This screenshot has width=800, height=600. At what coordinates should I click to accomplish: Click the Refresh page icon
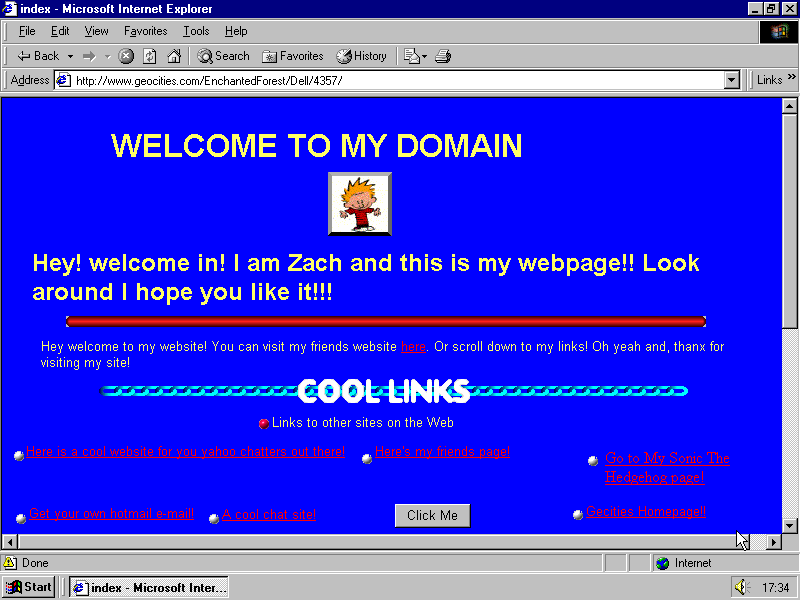tap(150, 56)
